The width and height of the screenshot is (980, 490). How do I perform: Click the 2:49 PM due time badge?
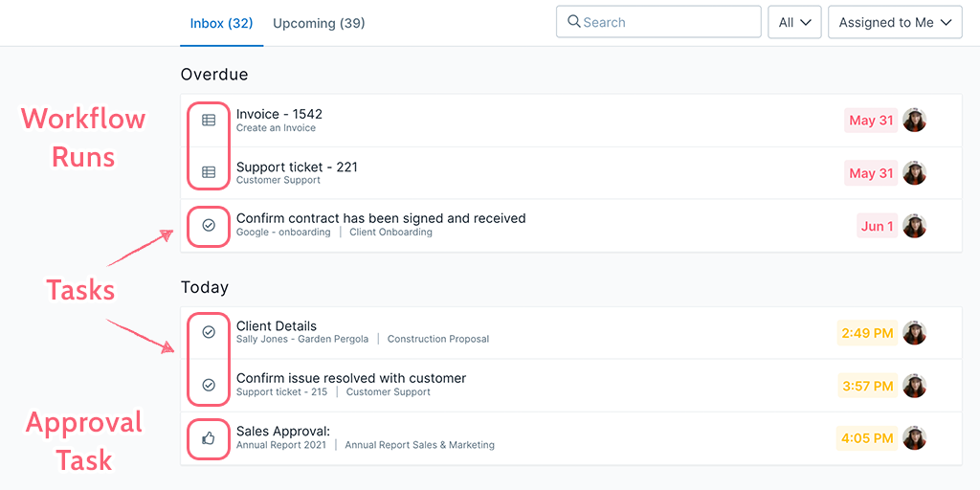[867, 333]
